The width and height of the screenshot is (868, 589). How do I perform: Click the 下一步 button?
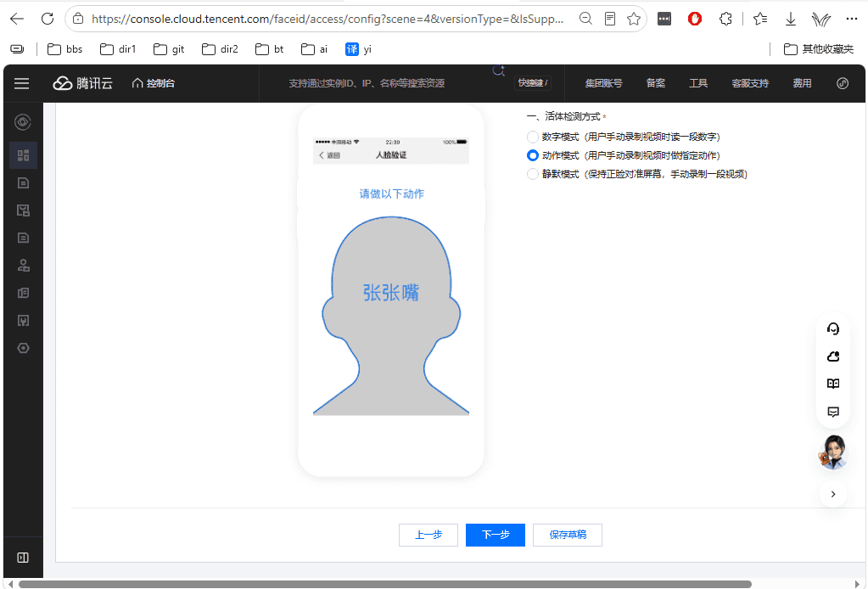496,535
